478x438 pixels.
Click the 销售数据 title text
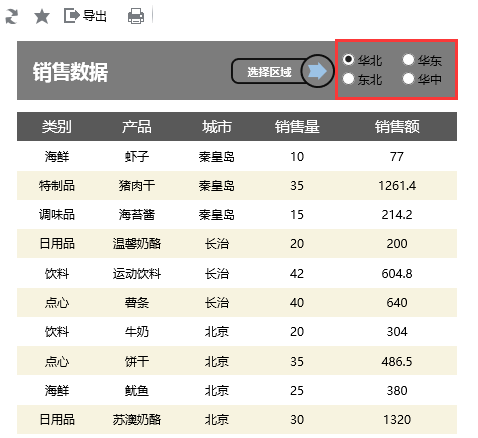tap(70, 72)
